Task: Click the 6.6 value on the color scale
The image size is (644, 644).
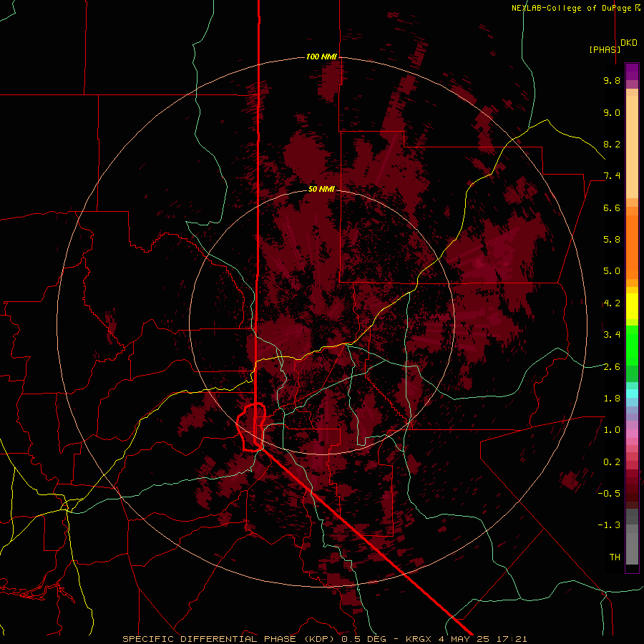Action: tap(612, 208)
